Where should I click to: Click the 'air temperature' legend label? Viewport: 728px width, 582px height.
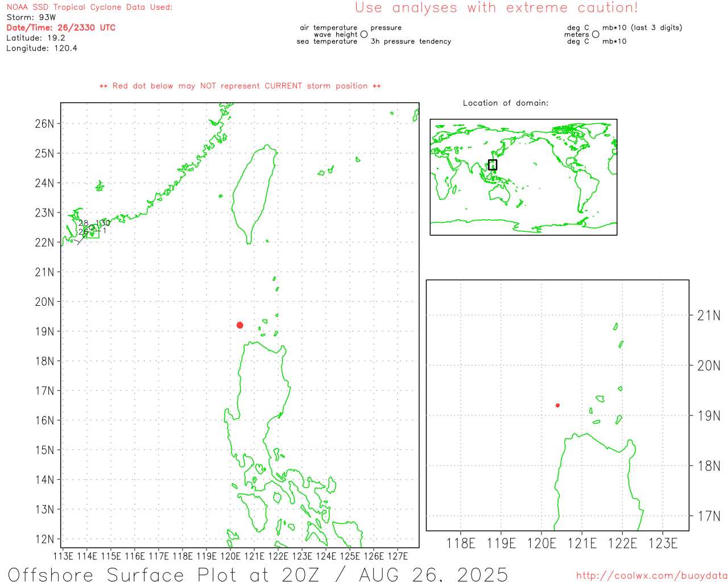[x=329, y=27]
